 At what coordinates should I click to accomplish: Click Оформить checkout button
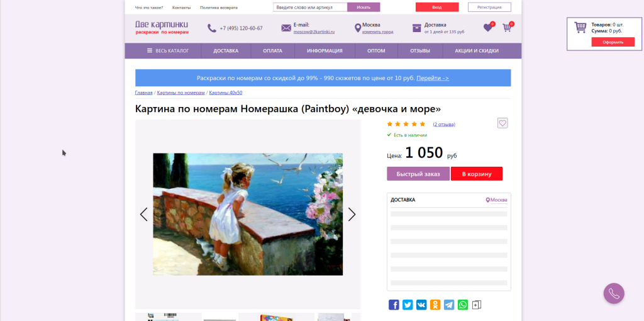[613, 42]
